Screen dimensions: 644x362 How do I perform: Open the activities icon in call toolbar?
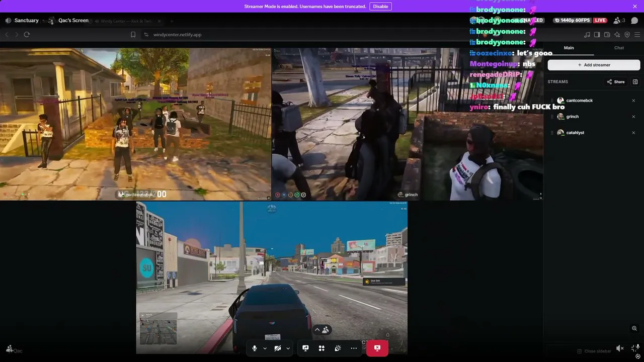(x=321, y=348)
